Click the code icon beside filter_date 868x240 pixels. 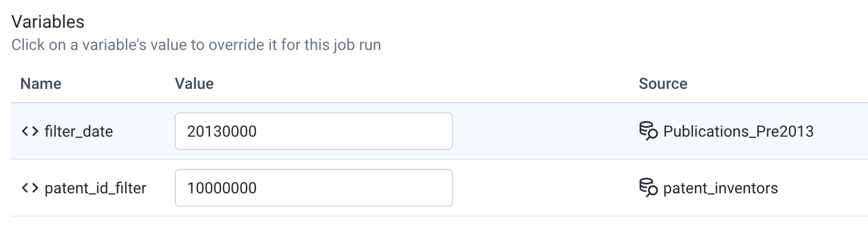30,132
